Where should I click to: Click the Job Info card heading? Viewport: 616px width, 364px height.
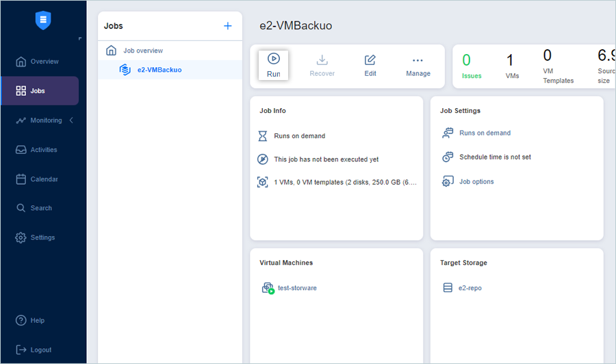pos(272,111)
